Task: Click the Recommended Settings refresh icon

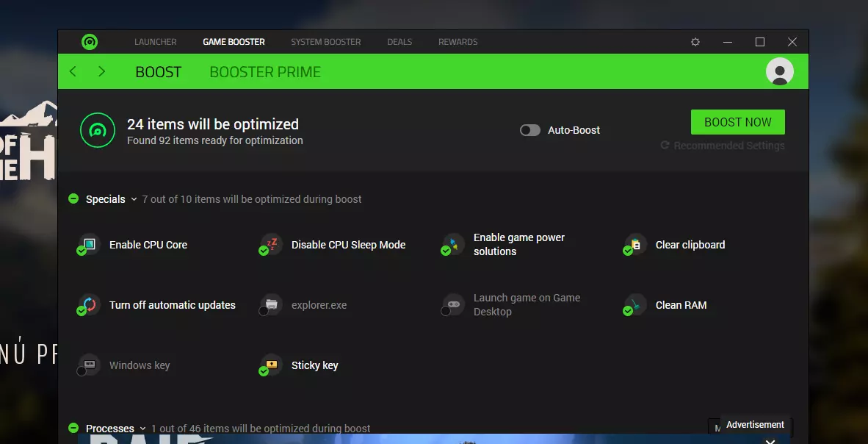Action: pyautogui.click(x=665, y=146)
